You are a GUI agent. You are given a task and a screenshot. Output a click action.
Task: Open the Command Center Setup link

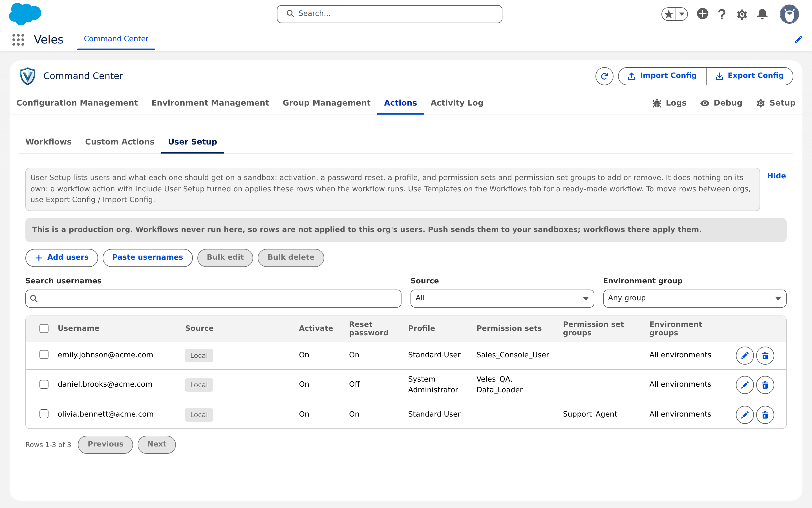pyautogui.click(x=776, y=103)
